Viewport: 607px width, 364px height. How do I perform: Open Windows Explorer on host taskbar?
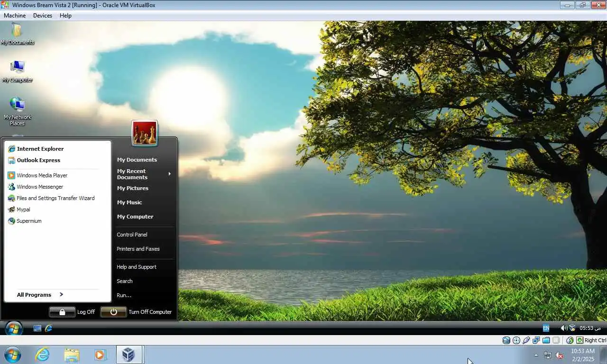tap(72, 355)
